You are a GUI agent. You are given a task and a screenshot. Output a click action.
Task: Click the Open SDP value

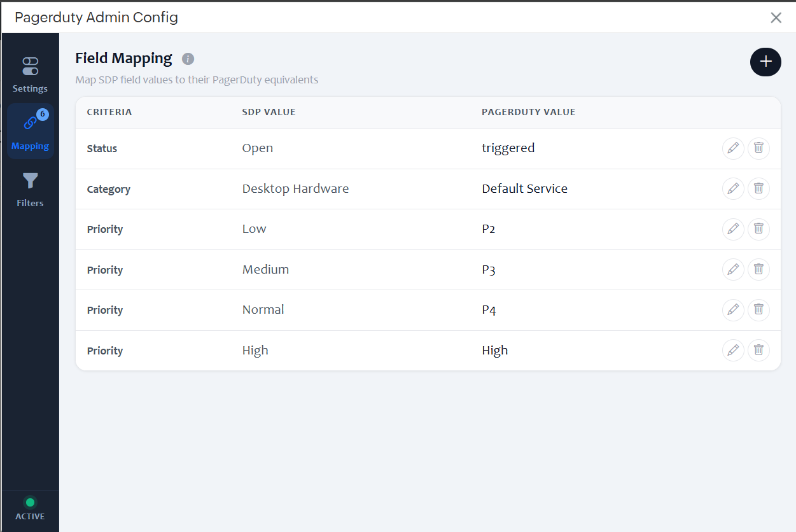[x=258, y=148]
